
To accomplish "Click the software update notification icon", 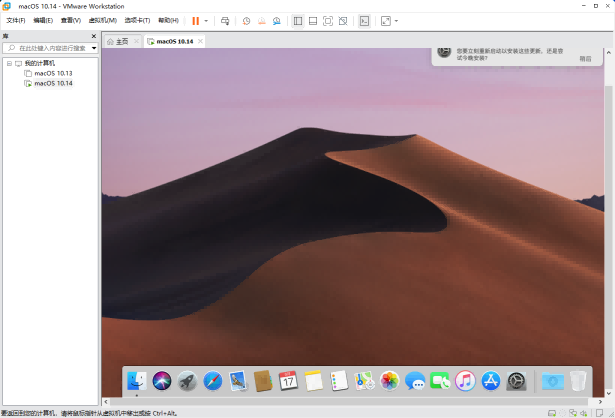I will click(x=444, y=52).
